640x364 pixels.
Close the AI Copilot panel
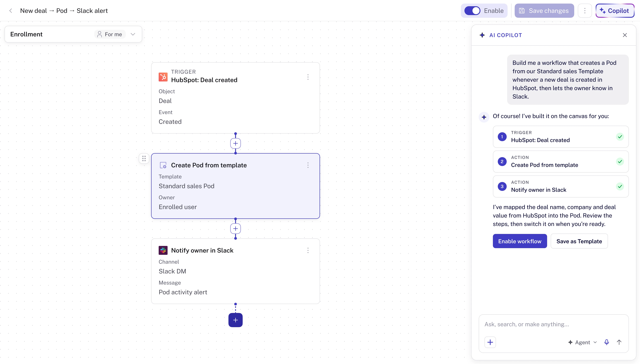coord(625,35)
